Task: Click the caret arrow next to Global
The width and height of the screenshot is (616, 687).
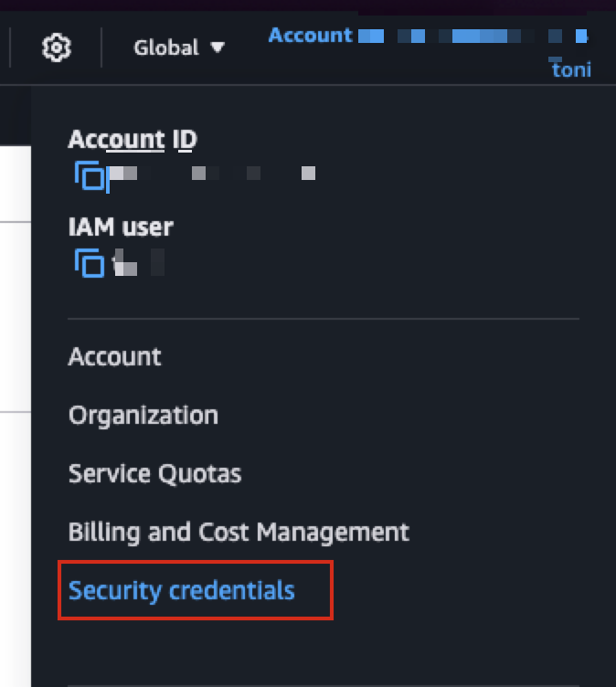Action: pos(218,47)
